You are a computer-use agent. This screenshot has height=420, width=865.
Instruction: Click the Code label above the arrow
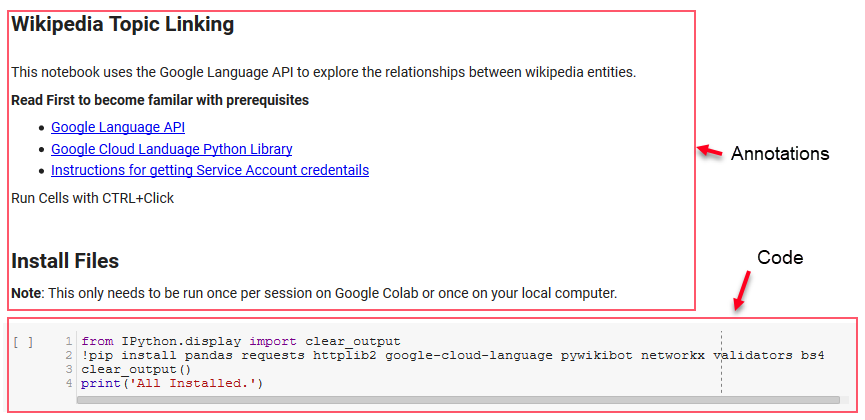click(780, 258)
